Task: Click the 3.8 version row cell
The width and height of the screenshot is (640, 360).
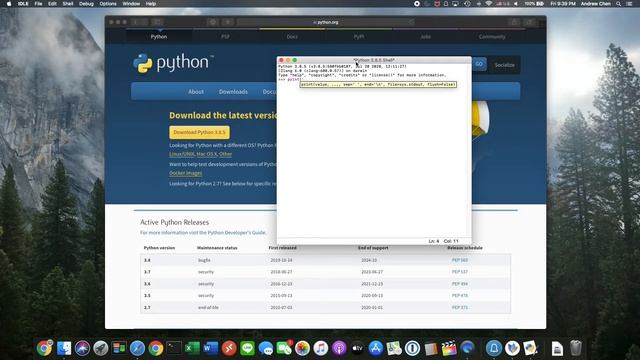Action: tap(147, 260)
